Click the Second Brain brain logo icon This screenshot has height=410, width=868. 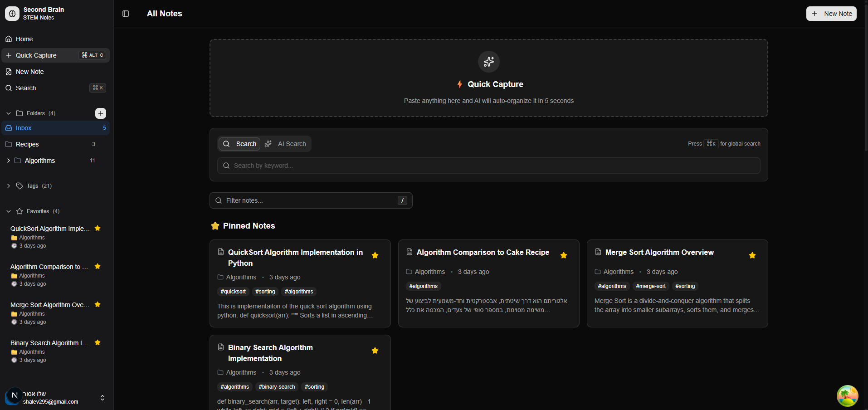pyautogui.click(x=12, y=13)
